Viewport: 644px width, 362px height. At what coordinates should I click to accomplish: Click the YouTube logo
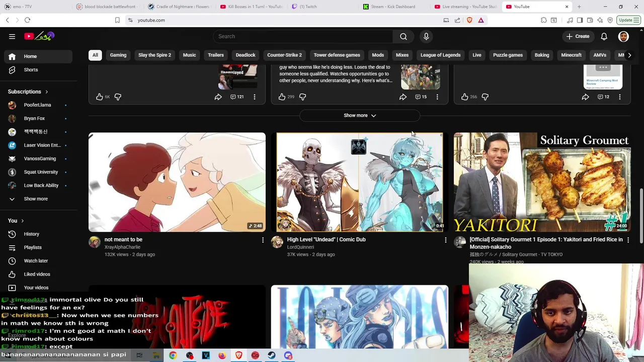39,36
